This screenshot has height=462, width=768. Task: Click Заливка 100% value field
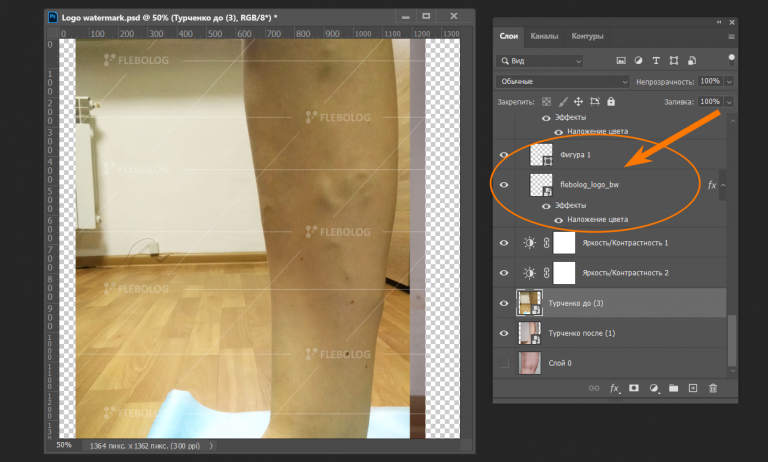pos(710,101)
